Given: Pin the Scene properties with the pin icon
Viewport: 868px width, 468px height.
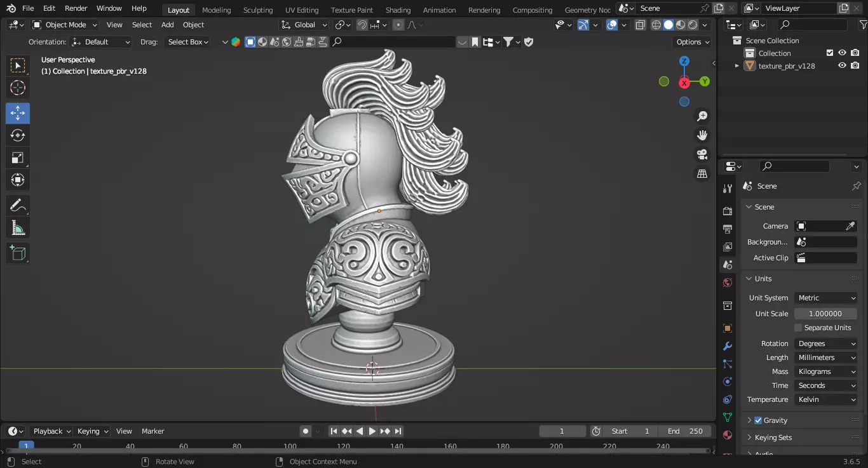Looking at the screenshot, I should pos(856,186).
